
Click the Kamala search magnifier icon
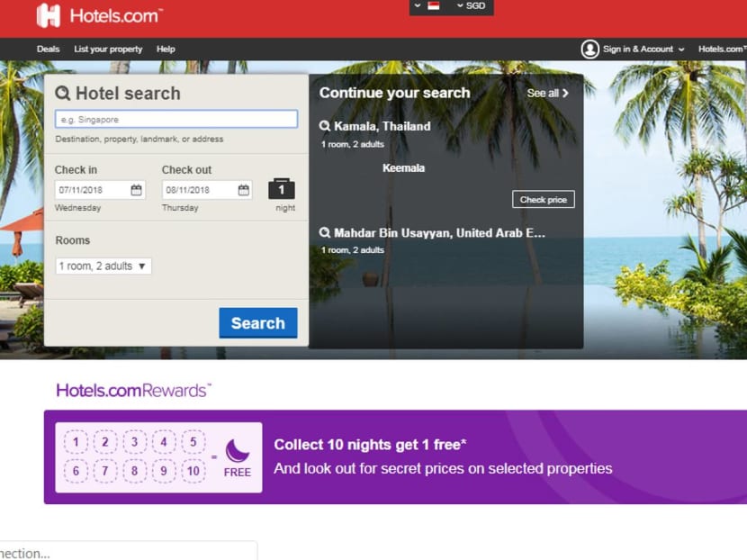(325, 126)
